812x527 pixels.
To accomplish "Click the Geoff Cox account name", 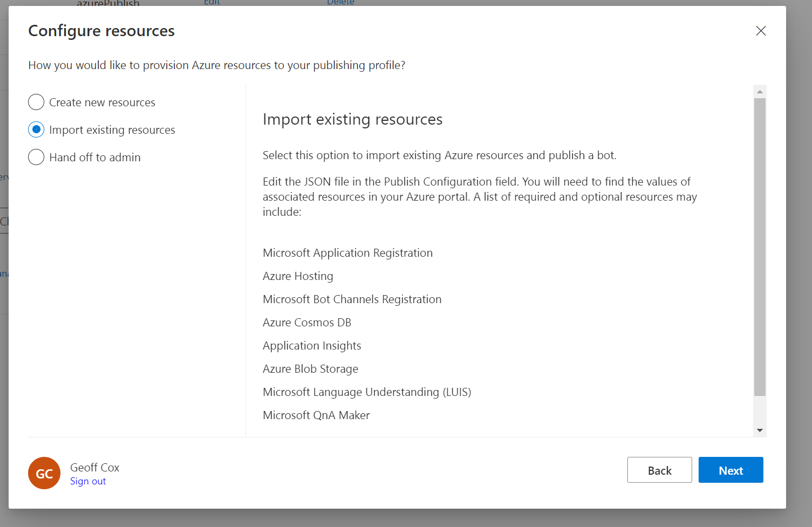I will [x=94, y=467].
